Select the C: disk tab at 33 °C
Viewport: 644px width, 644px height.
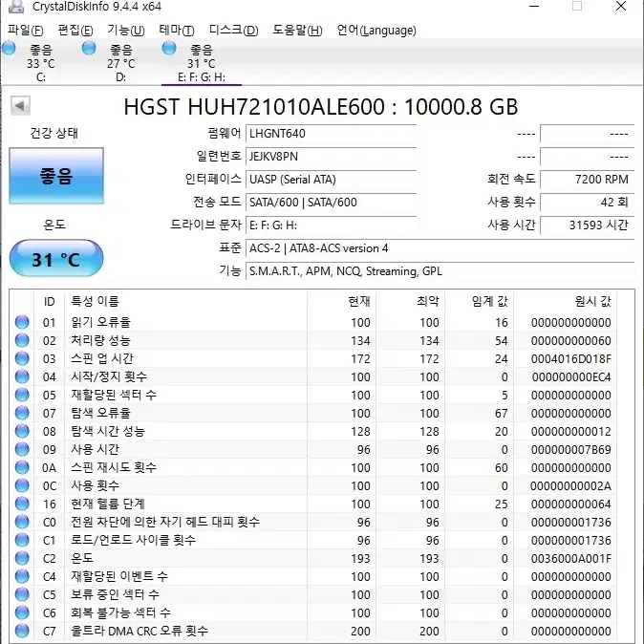pos(40,63)
